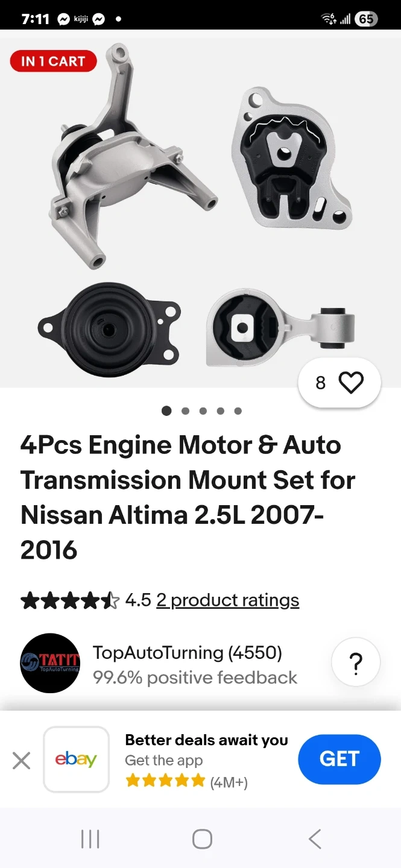Tap the 99.6% positive feedback text
The height and width of the screenshot is (868, 401).
[195, 678]
